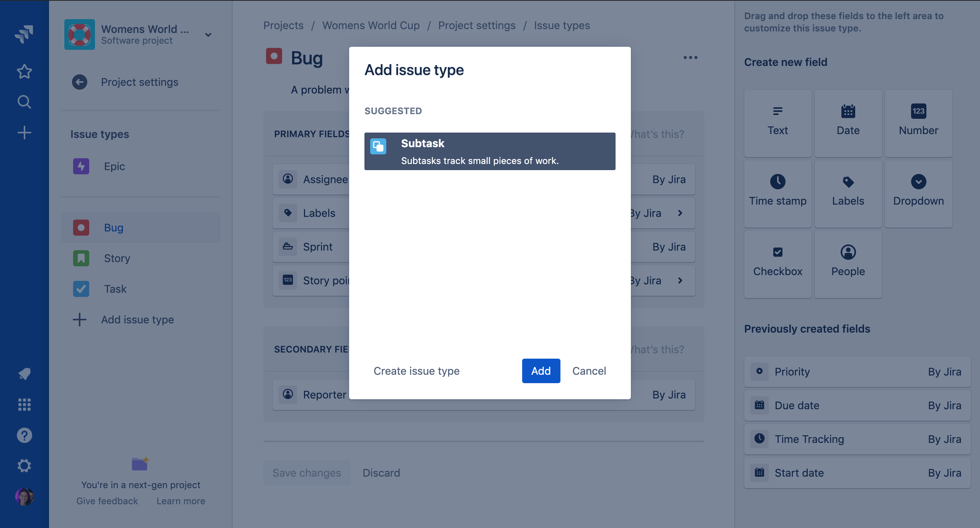Select Story in issue types list

117,258
